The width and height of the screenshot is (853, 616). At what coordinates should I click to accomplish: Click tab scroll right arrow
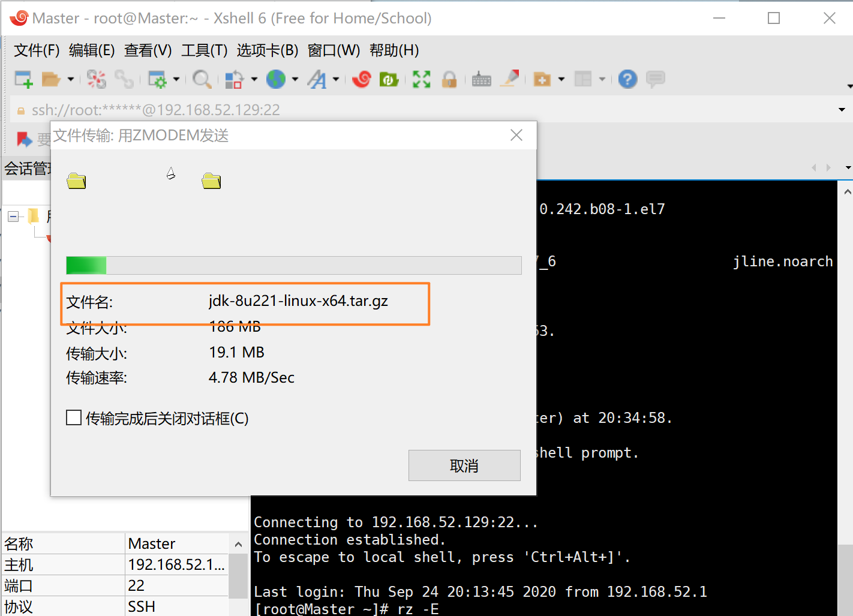828,167
